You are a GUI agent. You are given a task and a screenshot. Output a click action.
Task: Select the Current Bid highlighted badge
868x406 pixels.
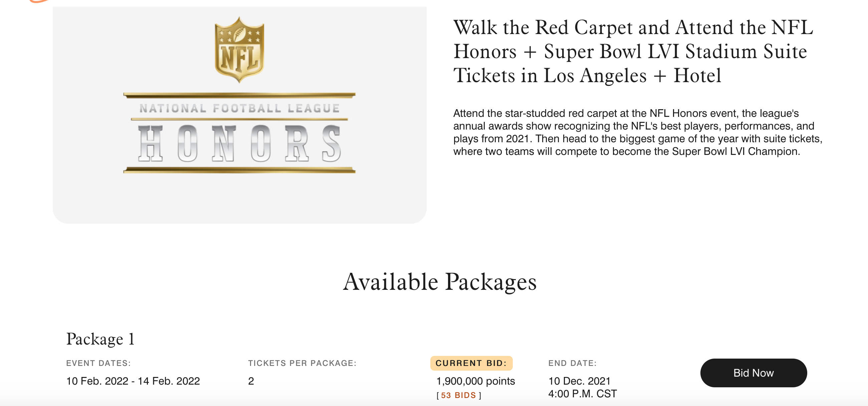471,363
